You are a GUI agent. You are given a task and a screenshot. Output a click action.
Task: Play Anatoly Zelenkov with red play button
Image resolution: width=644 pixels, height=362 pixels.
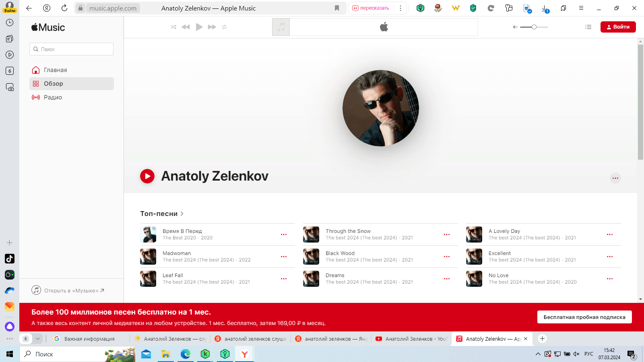tap(147, 176)
